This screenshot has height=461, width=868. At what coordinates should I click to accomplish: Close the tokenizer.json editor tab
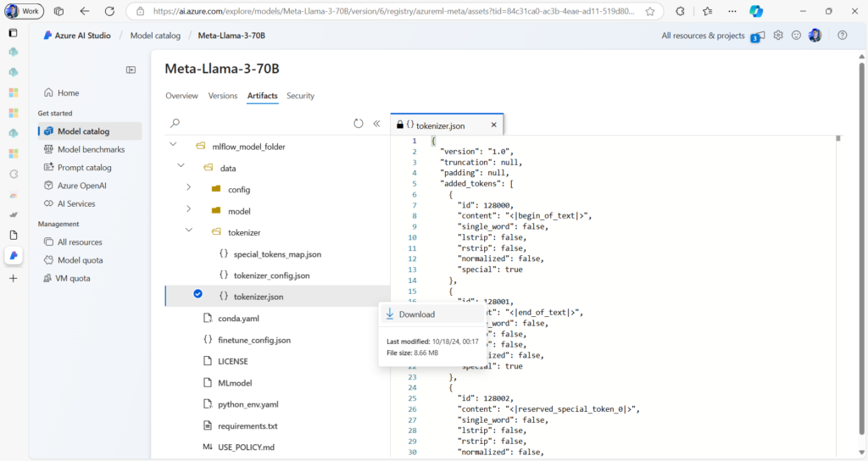(494, 125)
